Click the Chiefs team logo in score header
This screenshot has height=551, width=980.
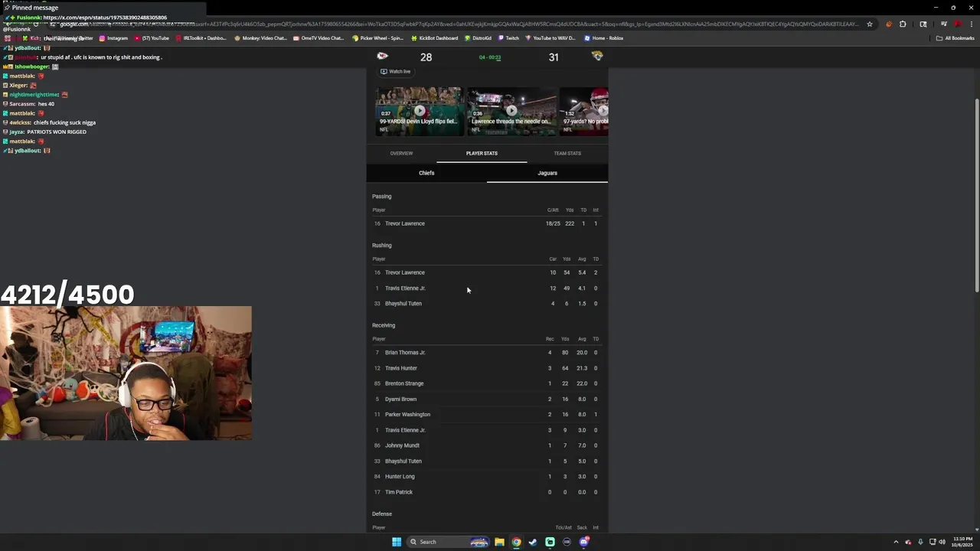tap(382, 56)
